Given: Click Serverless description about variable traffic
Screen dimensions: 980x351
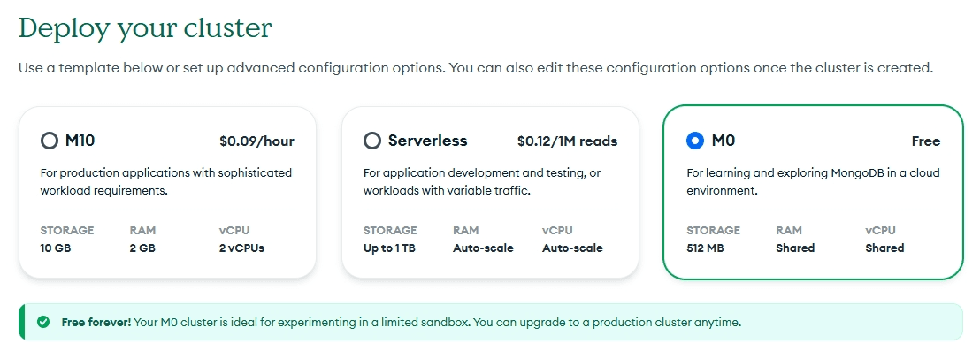Looking at the screenshot, I should point(483,181).
